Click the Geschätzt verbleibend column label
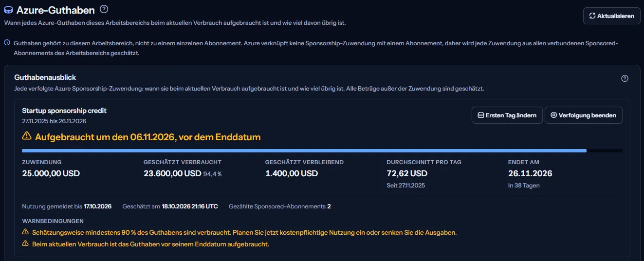Viewport: 644px width, 261px height. [x=305, y=162]
